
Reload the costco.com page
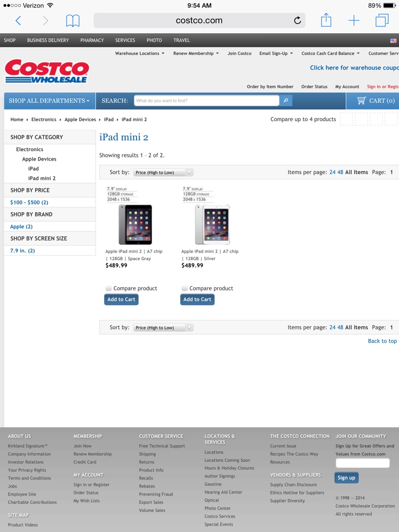[297, 20]
